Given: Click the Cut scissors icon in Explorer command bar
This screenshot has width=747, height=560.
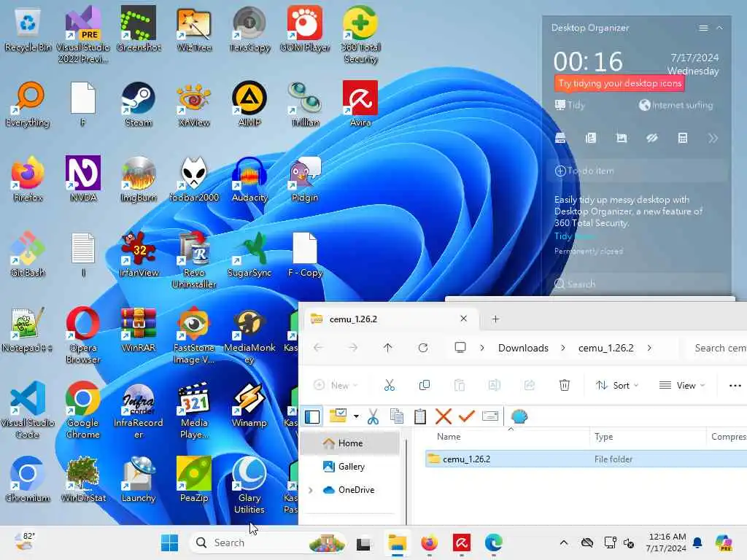Looking at the screenshot, I should [x=390, y=385].
